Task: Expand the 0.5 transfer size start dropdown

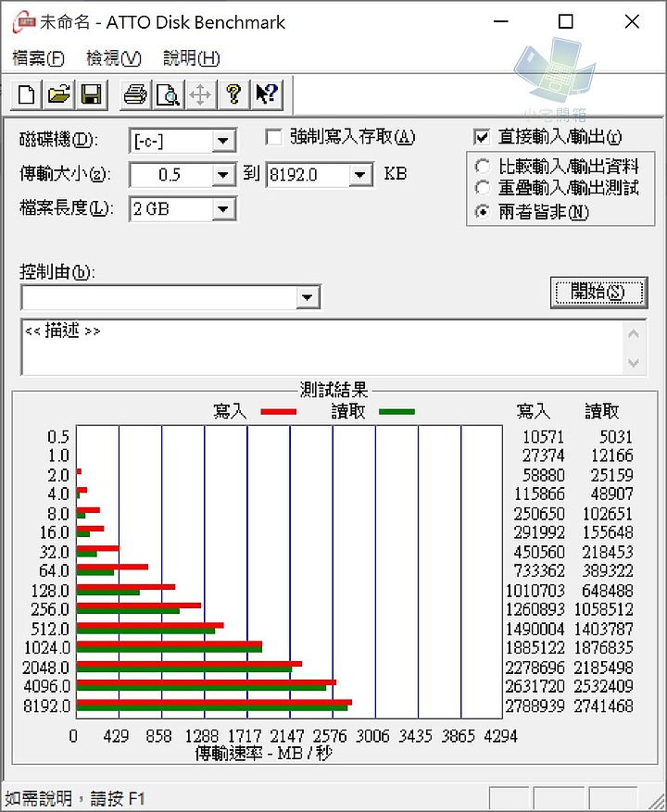Action: pyautogui.click(x=223, y=175)
